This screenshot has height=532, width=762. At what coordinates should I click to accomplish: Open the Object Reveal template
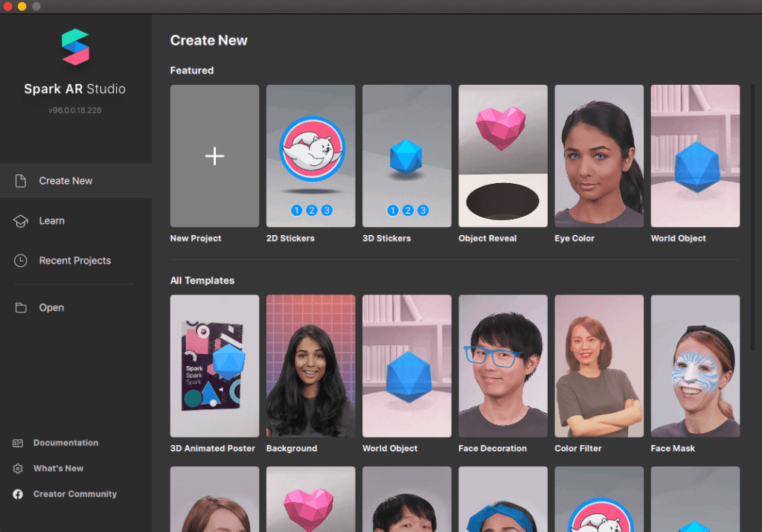[503, 156]
